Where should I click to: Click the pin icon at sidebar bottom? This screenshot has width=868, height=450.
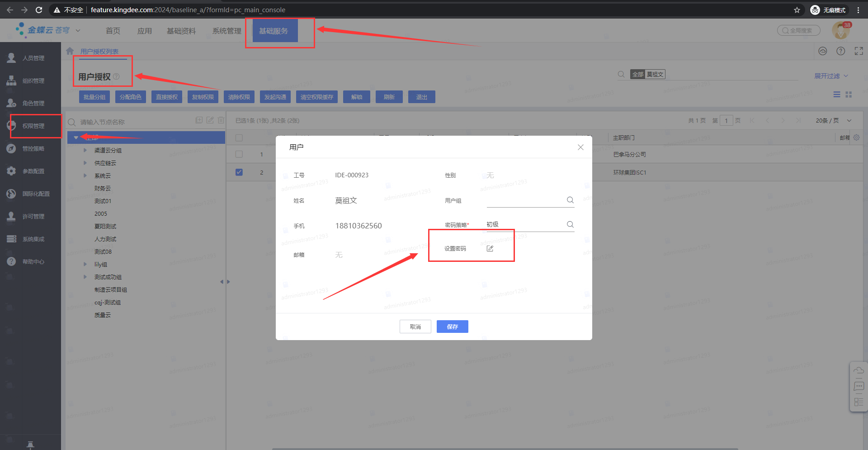30,445
